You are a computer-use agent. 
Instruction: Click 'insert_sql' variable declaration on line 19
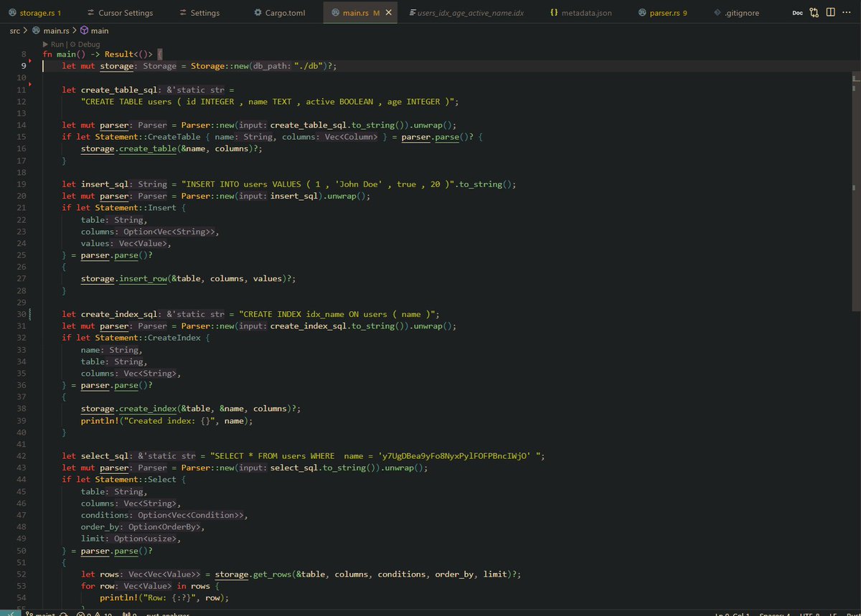[x=105, y=184]
